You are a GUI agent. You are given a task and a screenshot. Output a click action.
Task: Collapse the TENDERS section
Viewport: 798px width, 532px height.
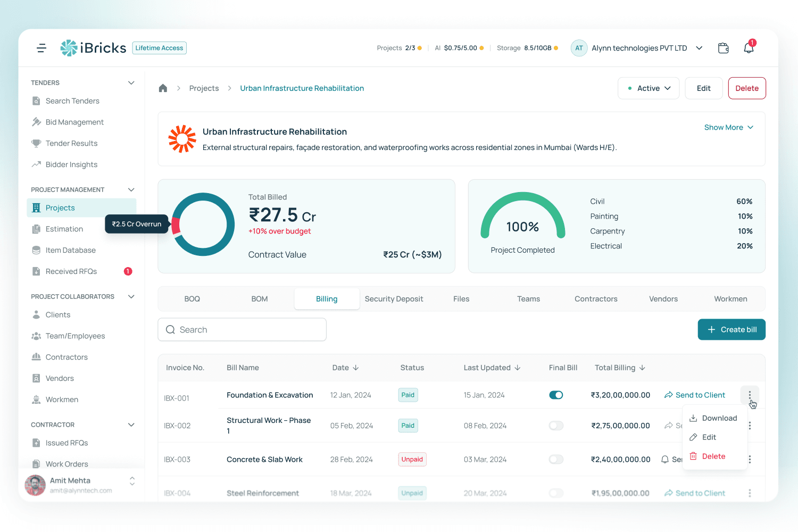tap(131, 83)
